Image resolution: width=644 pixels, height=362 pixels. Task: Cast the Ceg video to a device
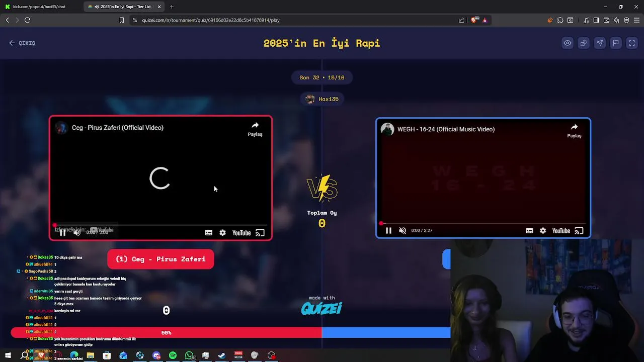pyautogui.click(x=260, y=233)
